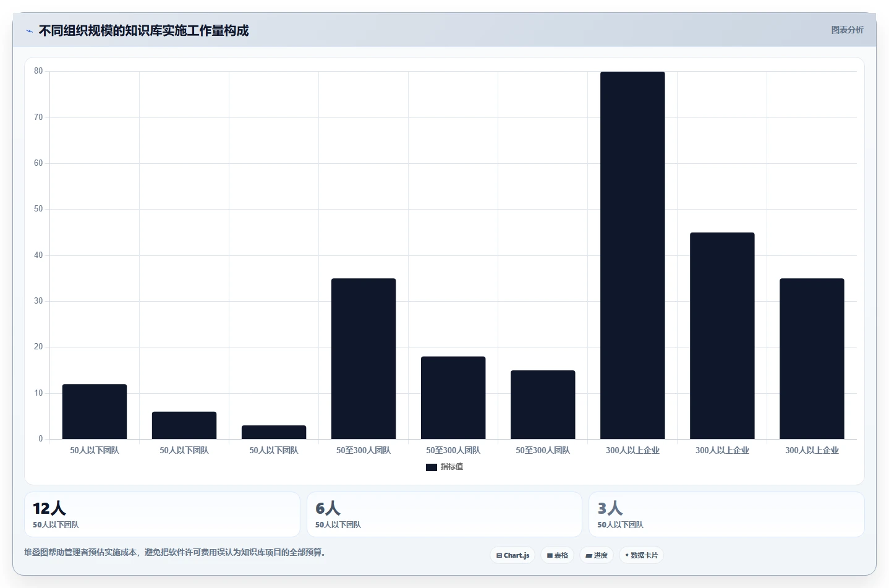Click the 指标值 legend label text
889x588 pixels.
pos(452,467)
